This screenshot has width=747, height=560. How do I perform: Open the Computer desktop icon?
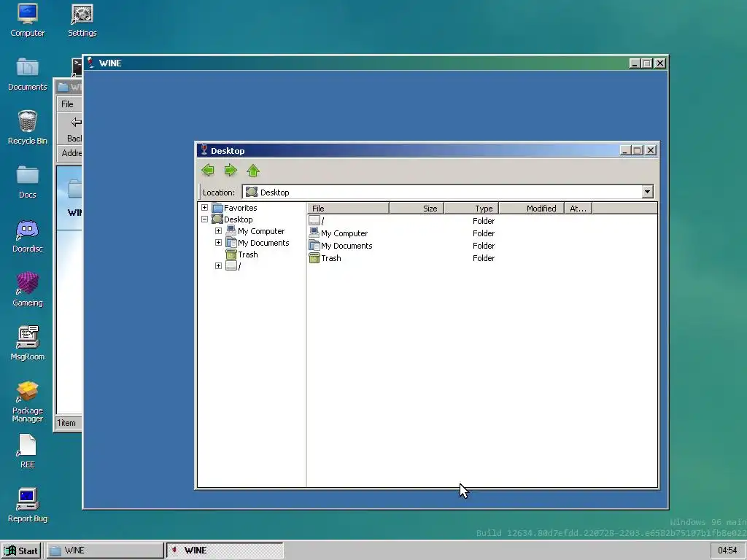click(27, 20)
